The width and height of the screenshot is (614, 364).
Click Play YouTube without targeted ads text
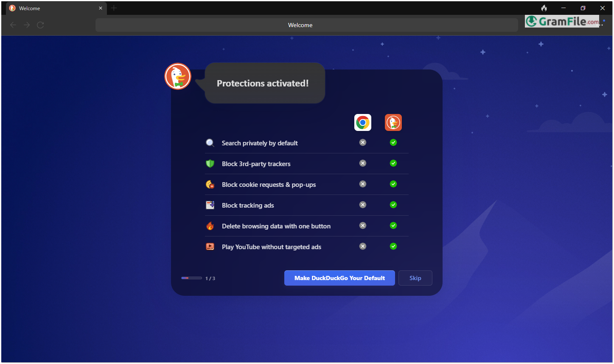(272, 247)
